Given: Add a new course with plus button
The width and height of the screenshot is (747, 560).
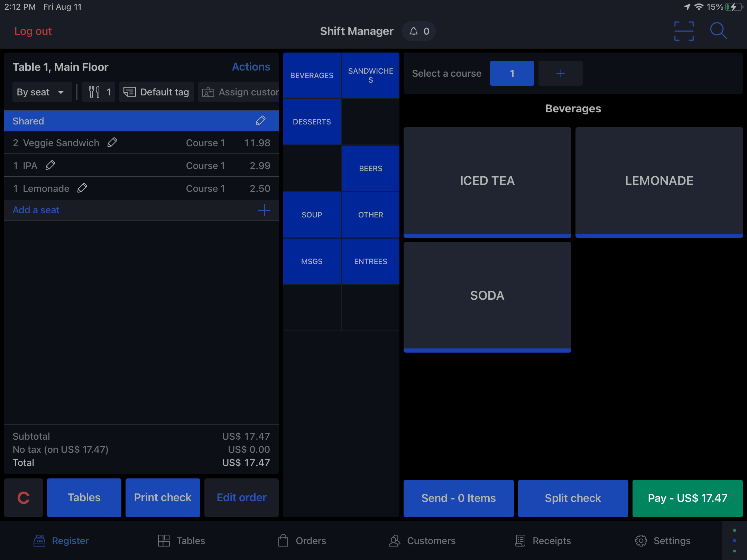Looking at the screenshot, I should [x=560, y=73].
